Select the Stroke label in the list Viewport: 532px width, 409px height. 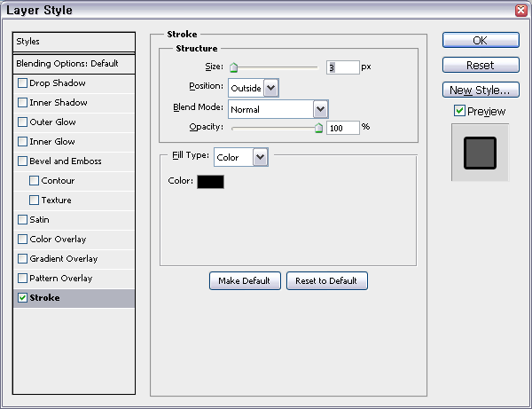[x=44, y=298]
